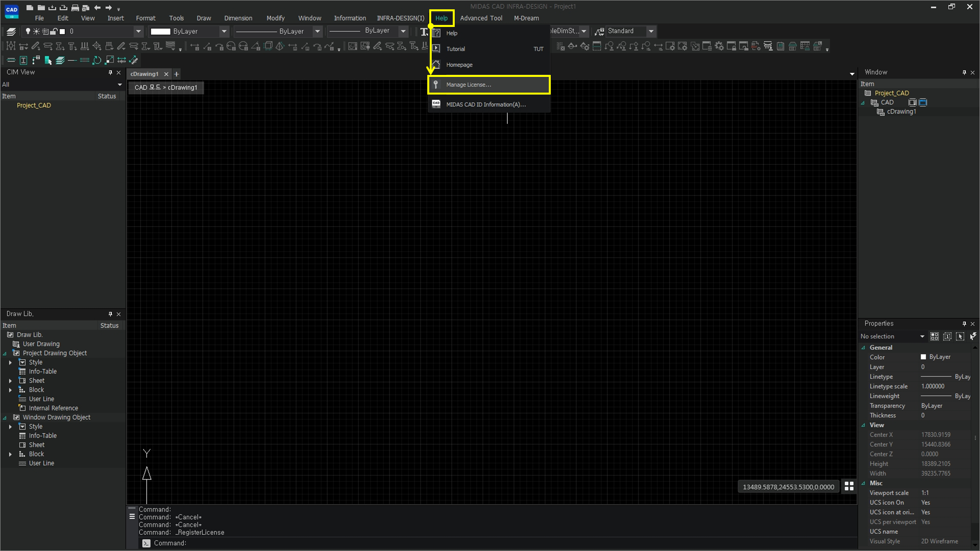
Task: Click the PDF export icon in right toolbar
Action: 756,46
